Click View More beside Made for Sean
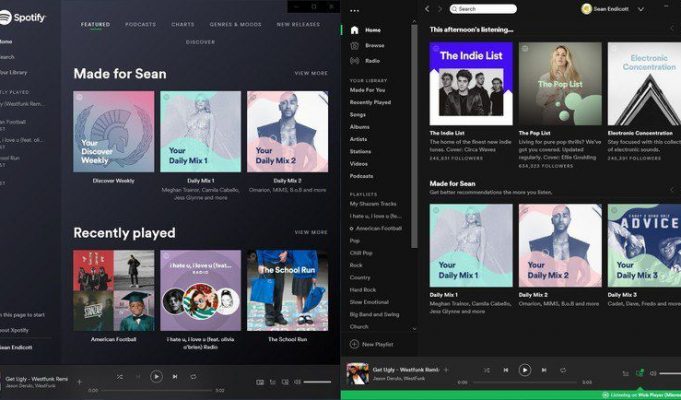 click(x=311, y=73)
